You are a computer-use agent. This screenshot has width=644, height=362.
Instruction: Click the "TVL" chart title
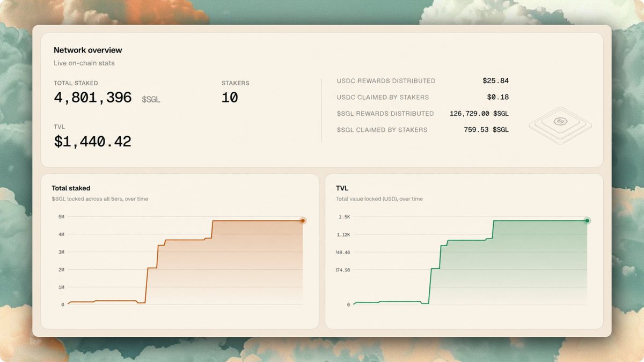point(342,188)
